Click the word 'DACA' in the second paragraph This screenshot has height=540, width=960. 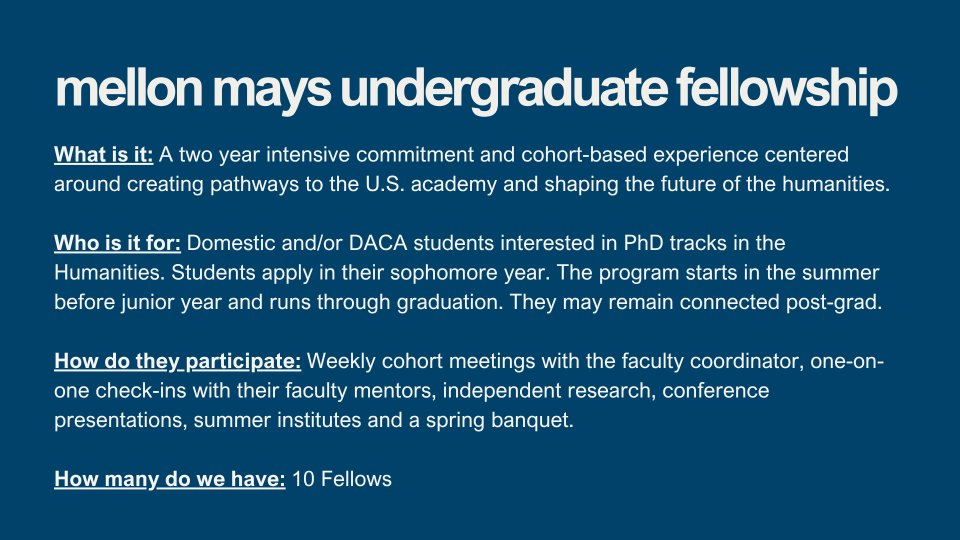[378, 243]
